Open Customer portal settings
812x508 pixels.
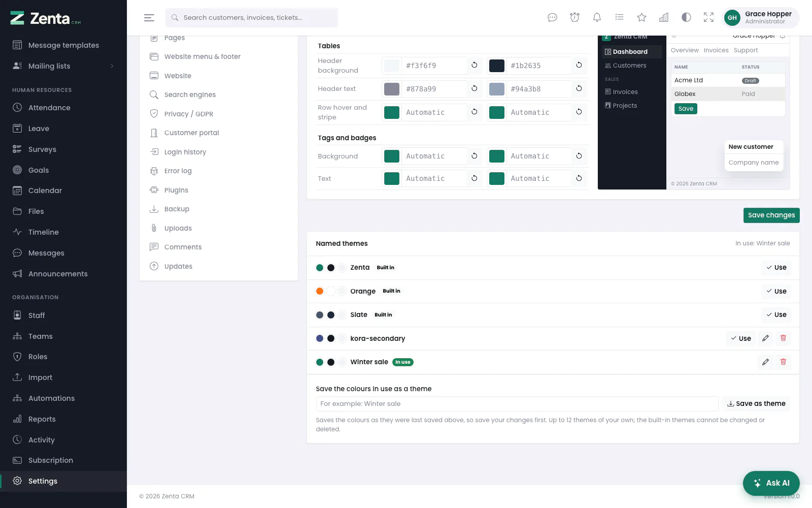[219, 133]
